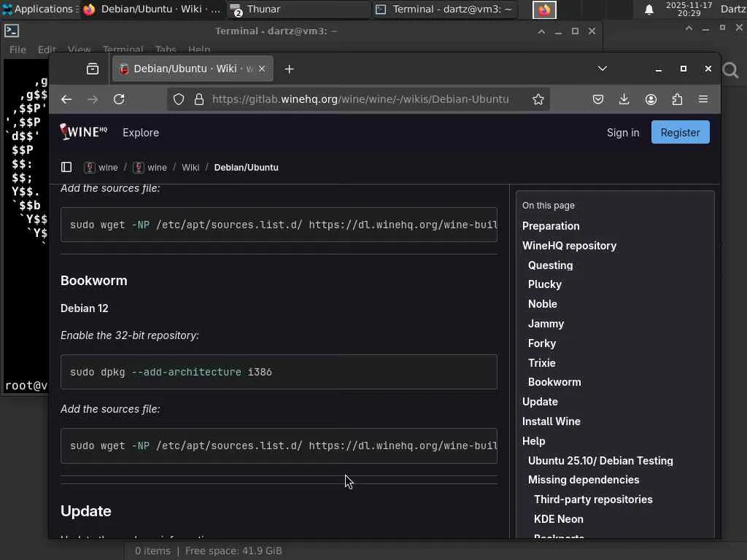Open the Firefox View icon left of tab

93,69
